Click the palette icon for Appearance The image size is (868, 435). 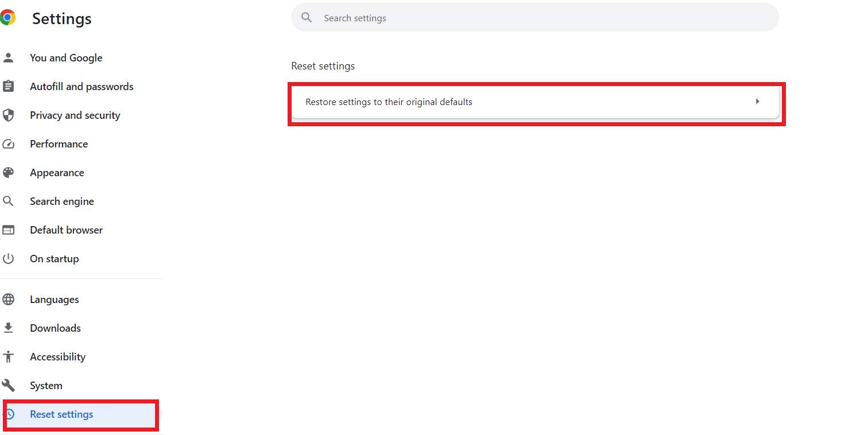pyautogui.click(x=8, y=172)
